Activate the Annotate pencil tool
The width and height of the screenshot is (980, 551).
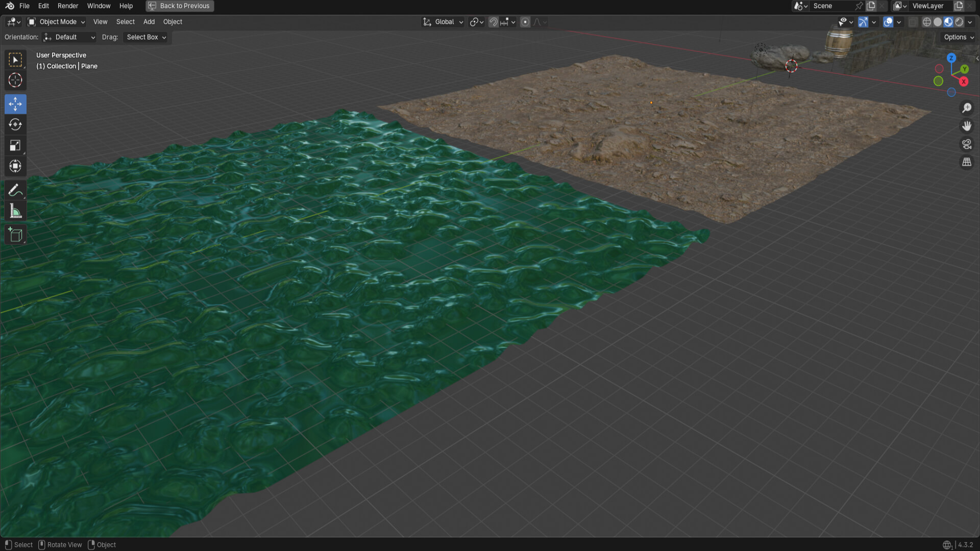tap(15, 190)
